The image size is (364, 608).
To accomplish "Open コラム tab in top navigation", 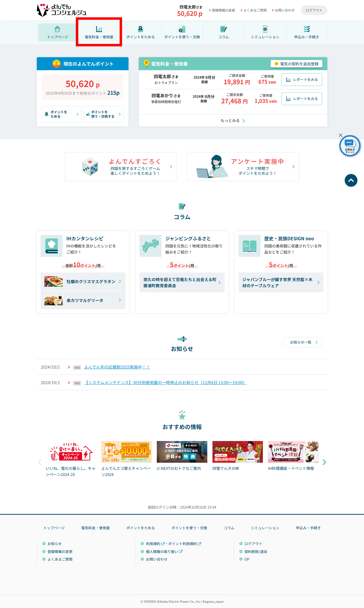I will 224,32.
